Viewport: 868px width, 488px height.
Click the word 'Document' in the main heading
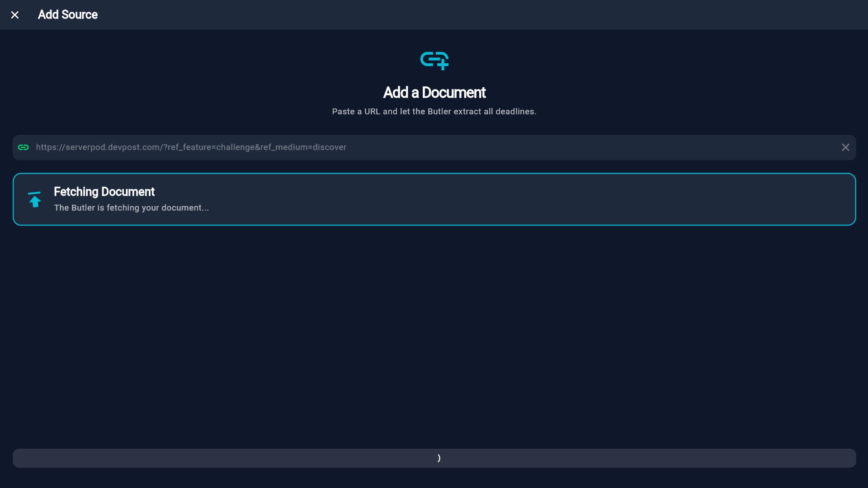point(453,93)
